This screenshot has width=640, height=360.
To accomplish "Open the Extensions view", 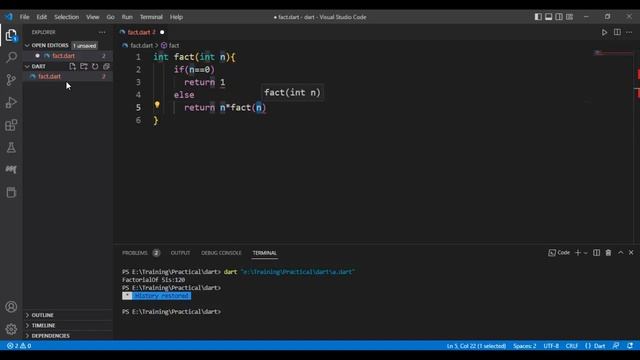I will [11, 125].
